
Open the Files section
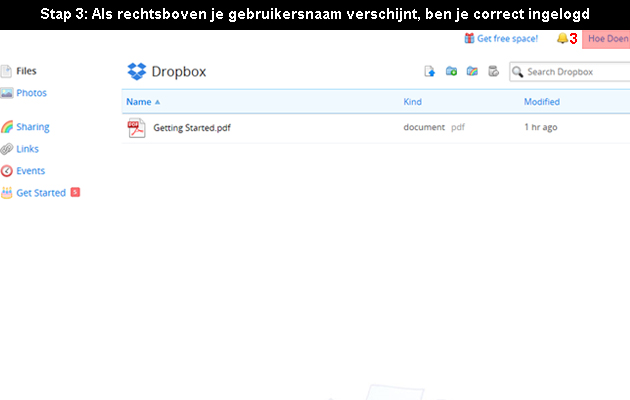(26, 71)
